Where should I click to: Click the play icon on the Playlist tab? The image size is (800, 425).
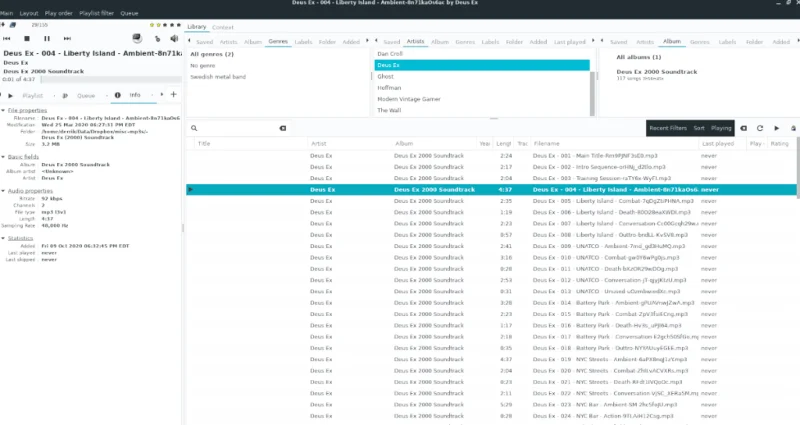10,95
